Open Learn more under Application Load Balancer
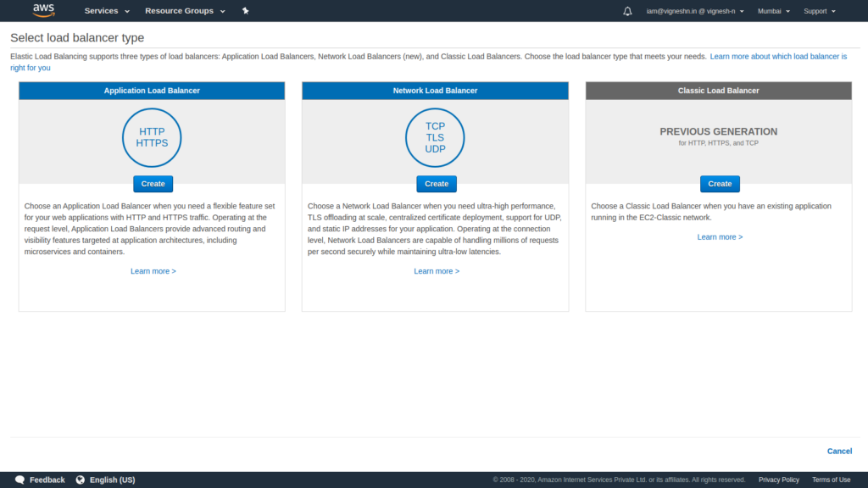The image size is (868, 488). pyautogui.click(x=153, y=271)
